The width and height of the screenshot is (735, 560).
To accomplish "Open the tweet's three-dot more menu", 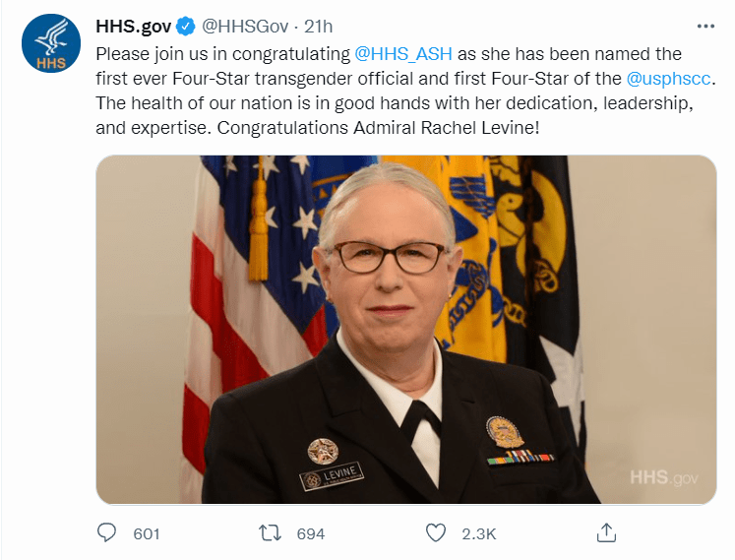I will (x=705, y=27).
